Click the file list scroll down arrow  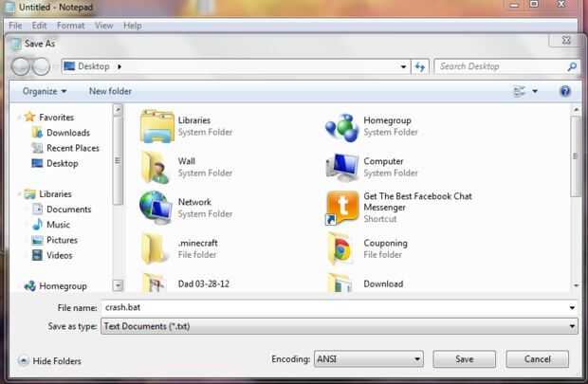click(x=576, y=285)
